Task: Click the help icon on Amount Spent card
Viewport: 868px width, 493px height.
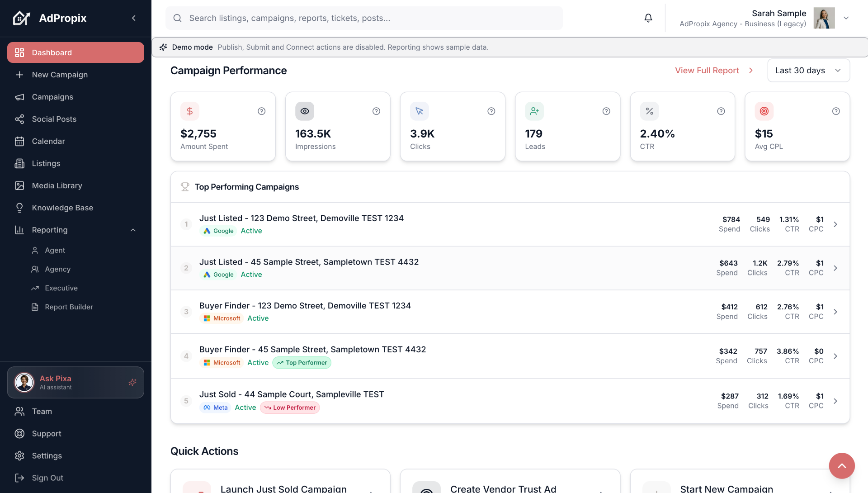Action: (x=262, y=111)
